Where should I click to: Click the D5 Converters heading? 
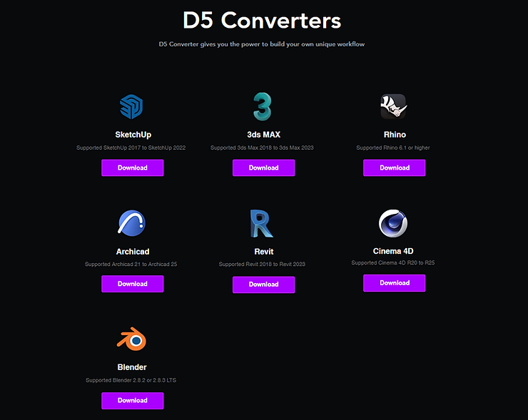(262, 20)
